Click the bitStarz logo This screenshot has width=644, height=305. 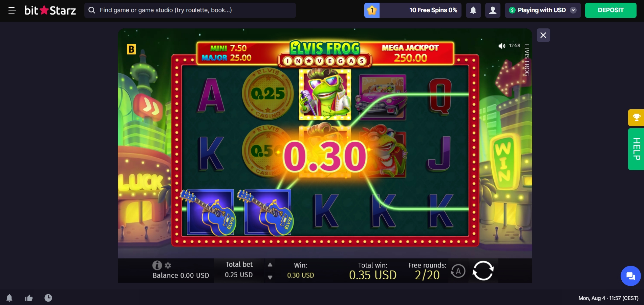tap(50, 10)
